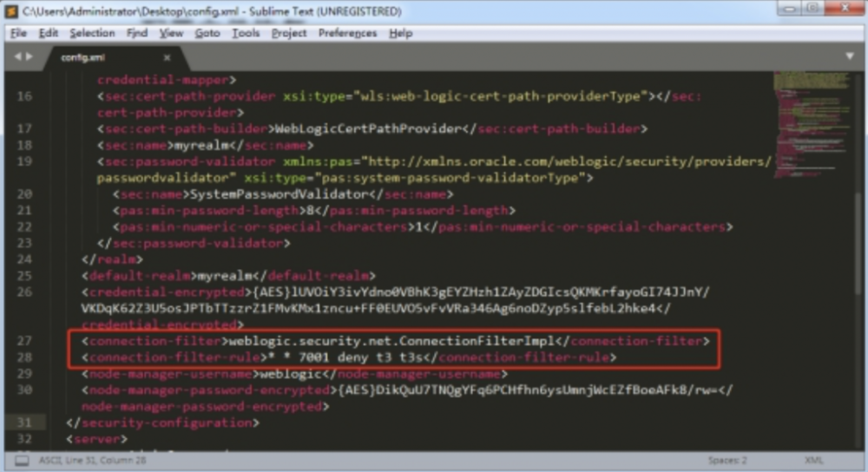The image size is (868, 472).
Task: Go to previous tab with left arrow
Action: [17, 56]
